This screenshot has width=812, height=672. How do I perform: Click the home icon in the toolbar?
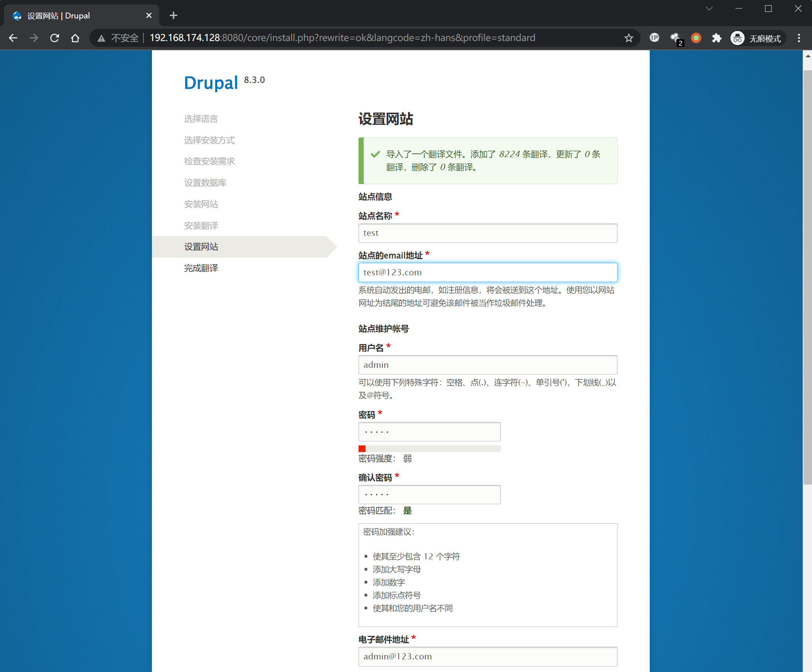75,38
